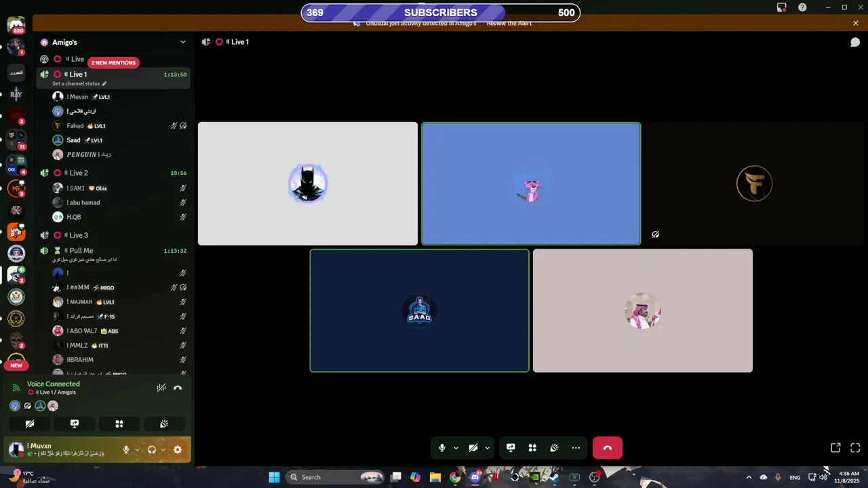This screenshot has width=868, height=488.
Task: Click the inbox icon in the title bar
Action: coord(782,7)
